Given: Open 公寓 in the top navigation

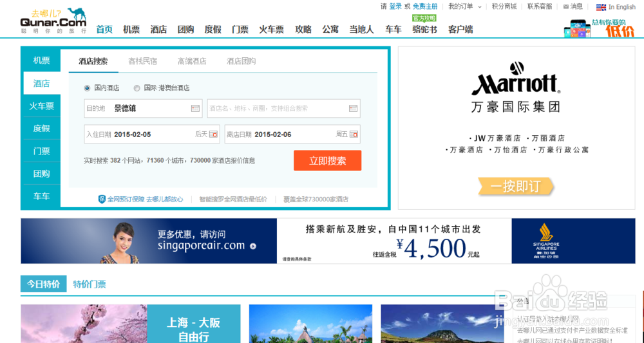Looking at the screenshot, I should [x=330, y=30].
